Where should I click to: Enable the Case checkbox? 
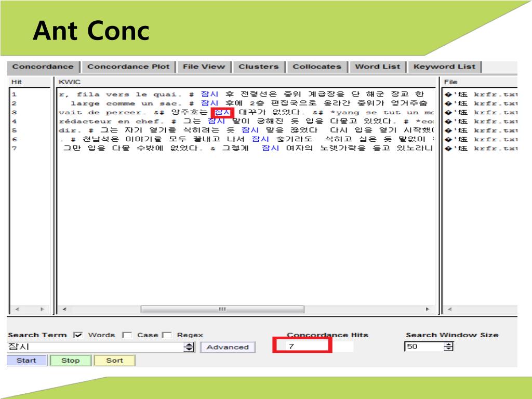127,335
